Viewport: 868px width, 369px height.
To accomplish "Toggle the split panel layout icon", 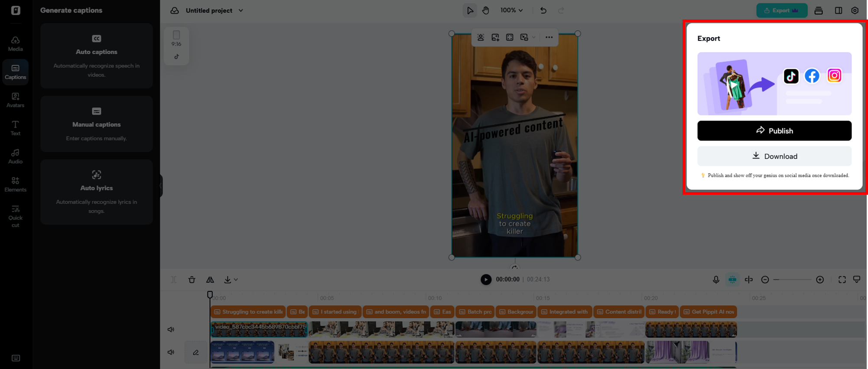I will [x=839, y=10].
